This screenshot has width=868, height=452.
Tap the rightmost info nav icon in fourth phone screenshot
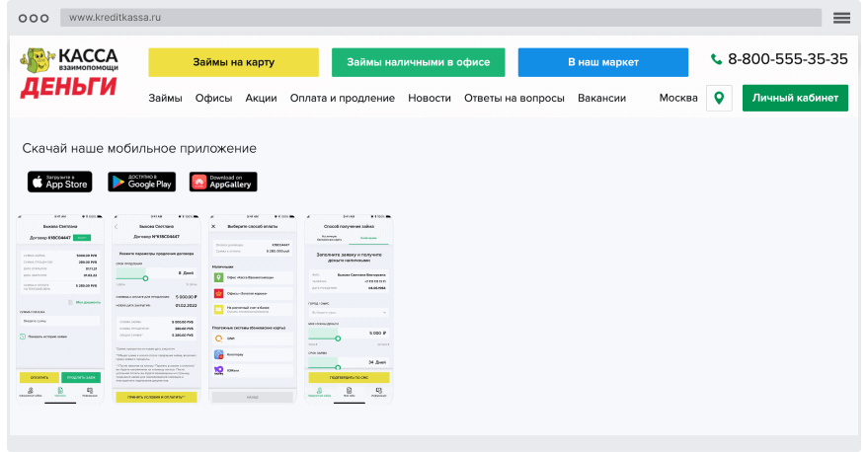(378, 392)
